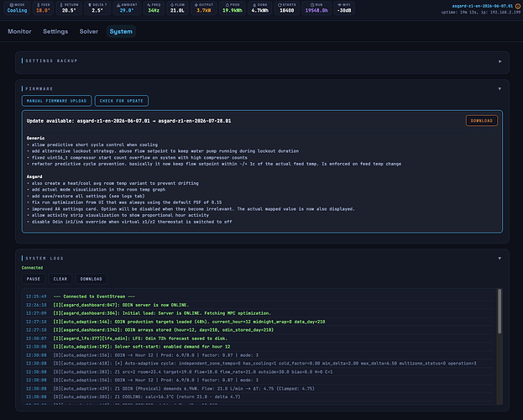523x420 pixels.
Task: Click the Output card showing 3.7kW
Action: [203, 8]
